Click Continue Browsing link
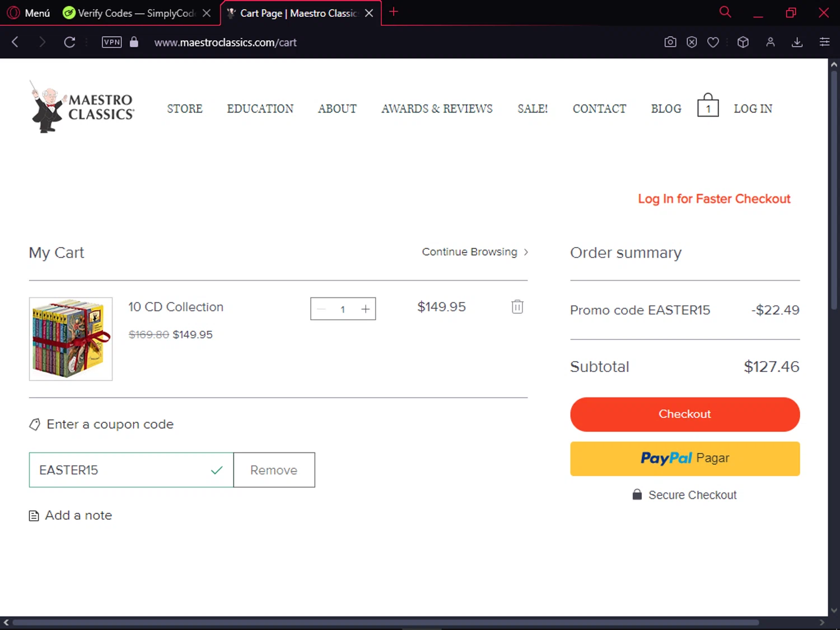This screenshot has width=840, height=630. 475,252
